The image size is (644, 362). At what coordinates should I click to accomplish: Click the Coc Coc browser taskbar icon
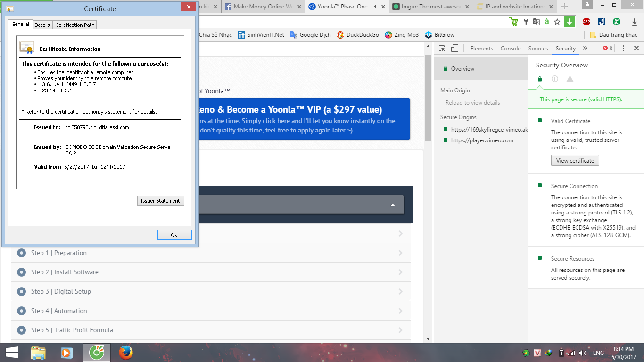coord(97,353)
